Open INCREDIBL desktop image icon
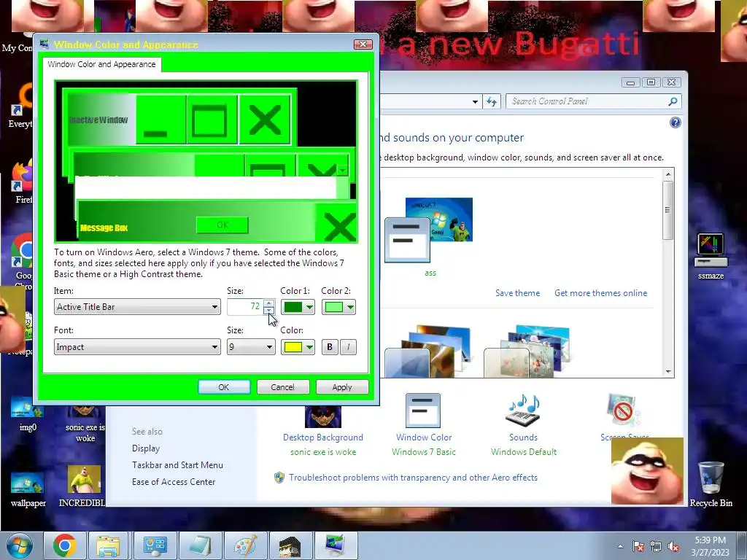747x560 pixels. coord(83,486)
